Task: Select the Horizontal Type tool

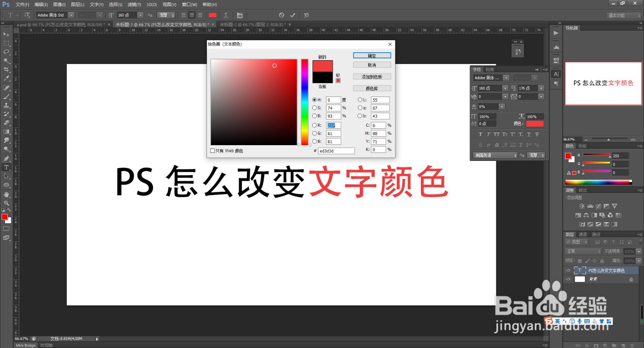Action: pyautogui.click(x=6, y=167)
